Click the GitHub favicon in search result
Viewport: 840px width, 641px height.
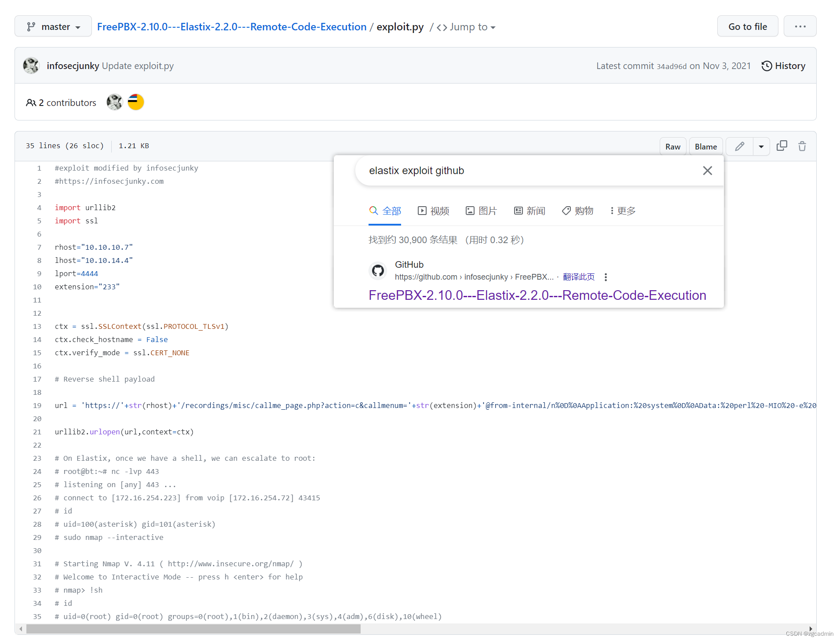click(x=378, y=270)
